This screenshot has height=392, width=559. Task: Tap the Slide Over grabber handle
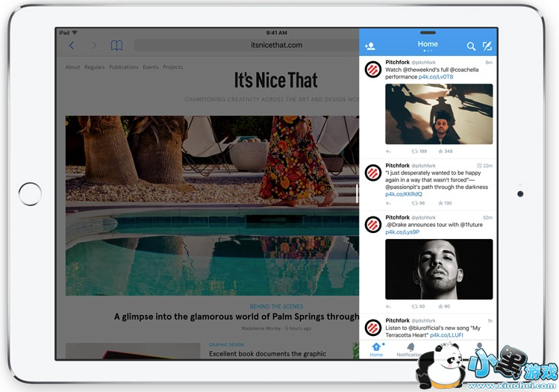coord(428,32)
